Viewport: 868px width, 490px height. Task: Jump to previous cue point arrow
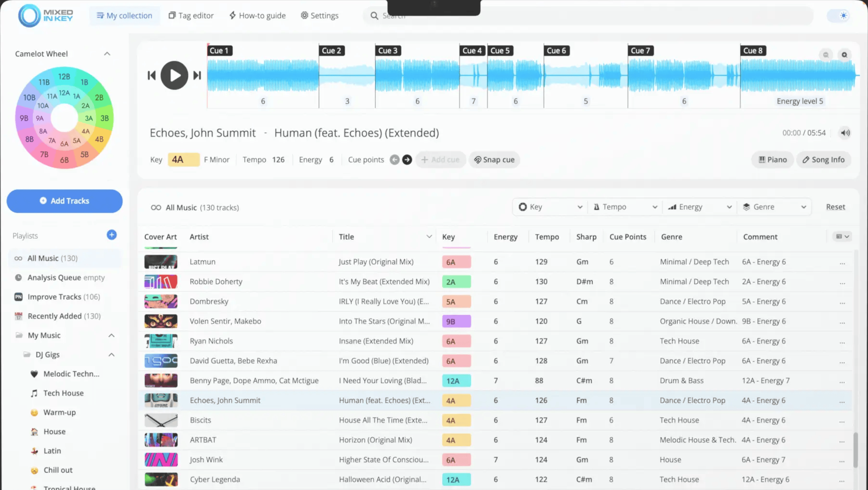pyautogui.click(x=395, y=160)
